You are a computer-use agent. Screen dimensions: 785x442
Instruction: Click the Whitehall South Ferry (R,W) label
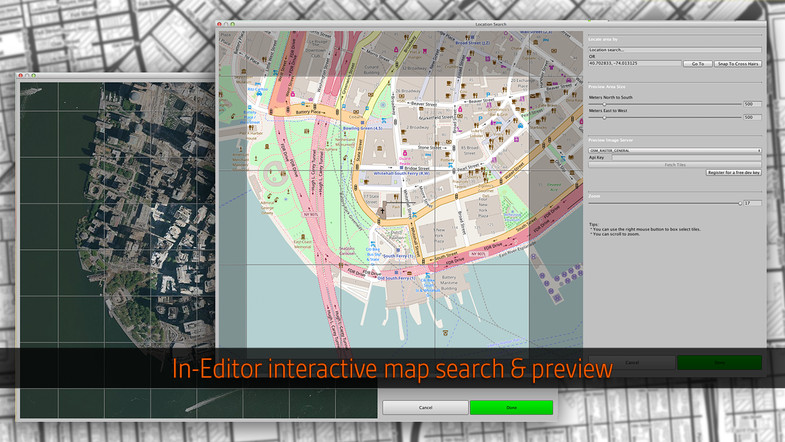click(402, 174)
